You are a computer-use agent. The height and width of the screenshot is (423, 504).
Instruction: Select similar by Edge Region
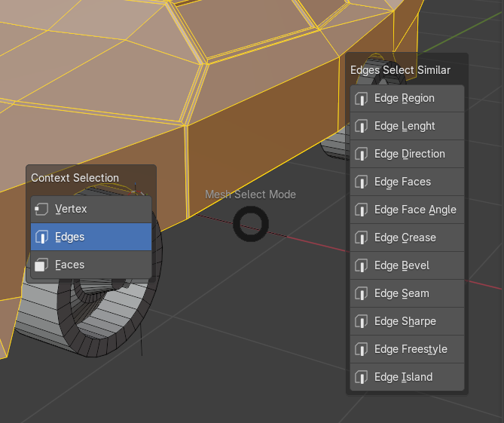click(x=407, y=99)
